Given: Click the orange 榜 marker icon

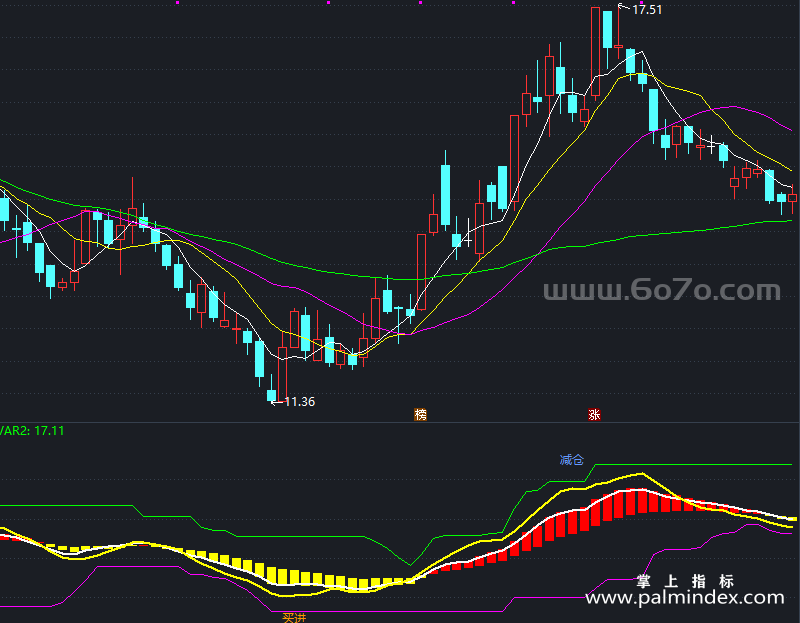Looking at the screenshot, I should point(420,414).
